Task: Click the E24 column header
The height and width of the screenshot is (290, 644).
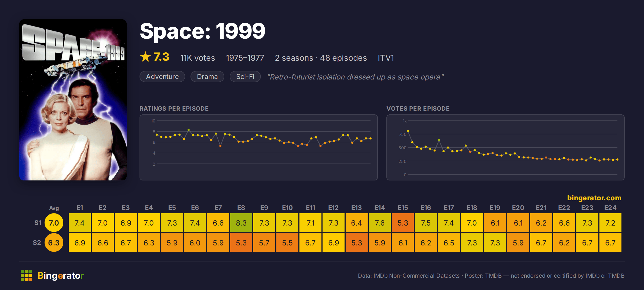Action: coord(610,208)
